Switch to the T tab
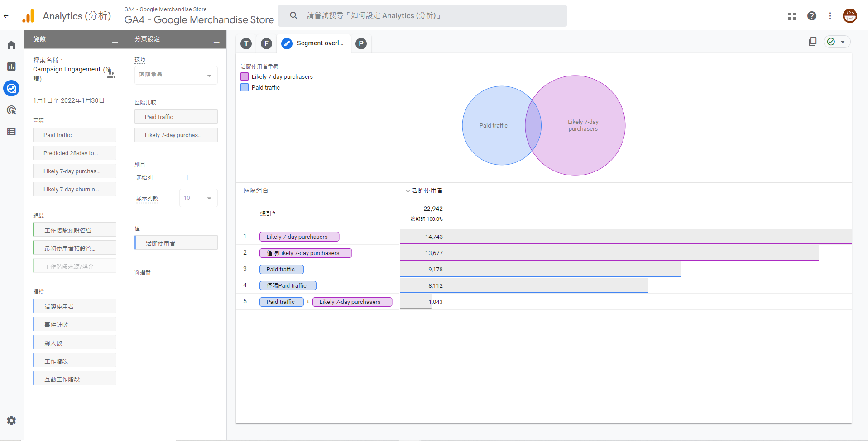The width and height of the screenshot is (868, 441). [x=246, y=43]
